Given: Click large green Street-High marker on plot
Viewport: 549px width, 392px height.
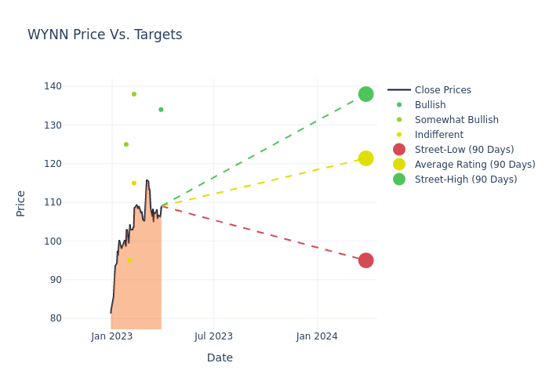Looking at the screenshot, I should 365,94.
